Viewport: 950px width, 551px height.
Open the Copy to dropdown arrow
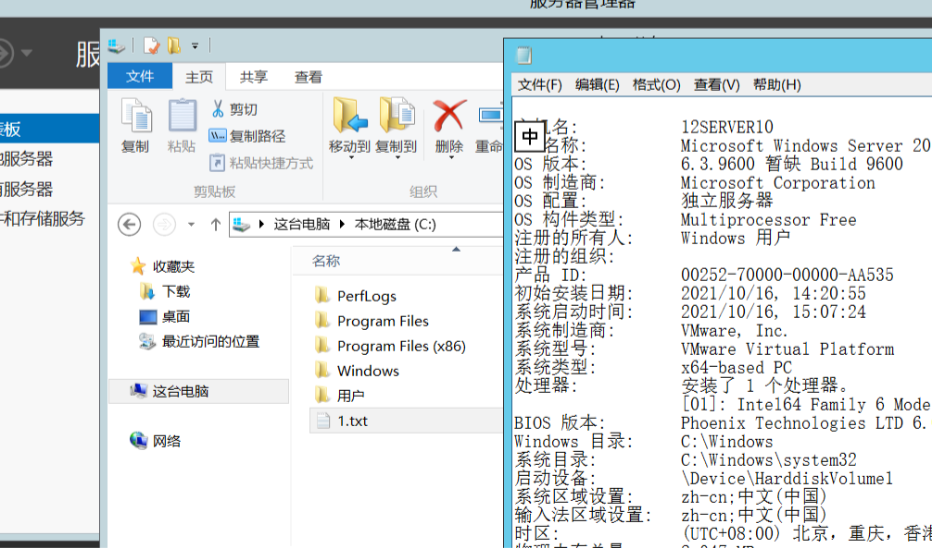pyautogui.click(x=397, y=158)
